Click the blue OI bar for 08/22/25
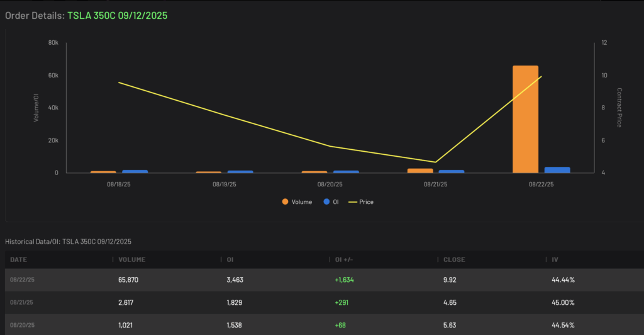This screenshot has width=644, height=335. [x=557, y=170]
